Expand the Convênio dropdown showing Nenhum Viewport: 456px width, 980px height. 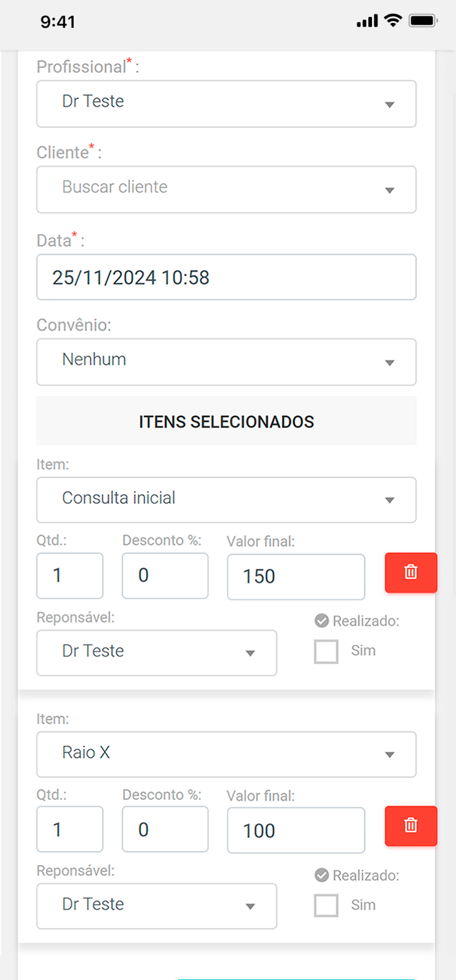pos(226,362)
